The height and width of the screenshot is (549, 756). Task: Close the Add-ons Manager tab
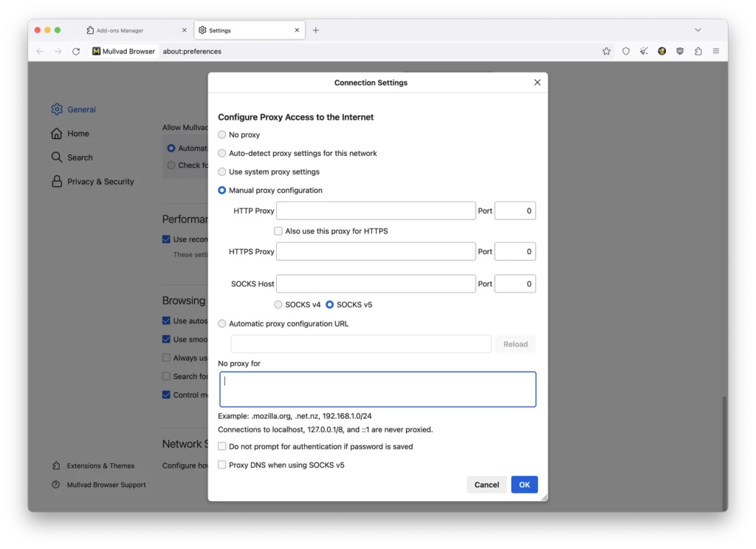coord(184,30)
